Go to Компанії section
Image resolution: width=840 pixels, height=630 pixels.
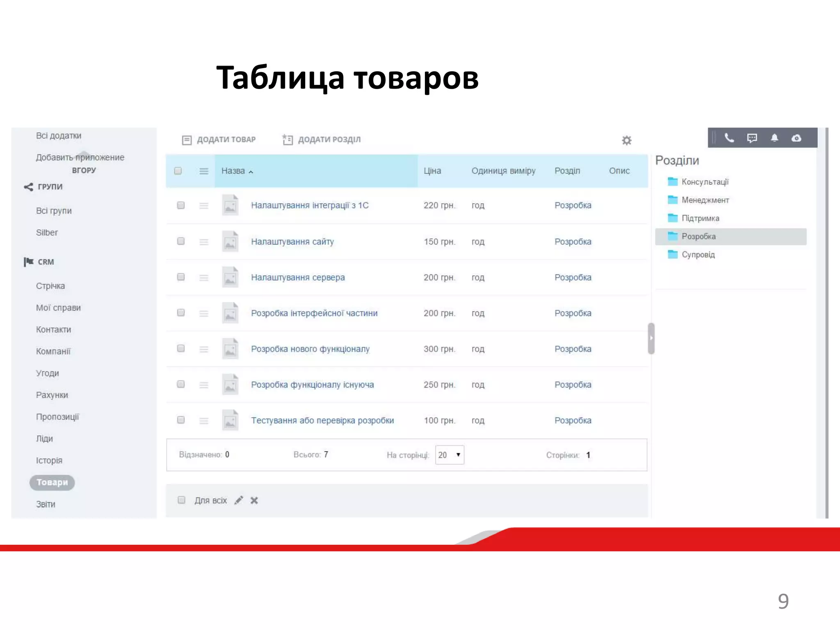53,352
